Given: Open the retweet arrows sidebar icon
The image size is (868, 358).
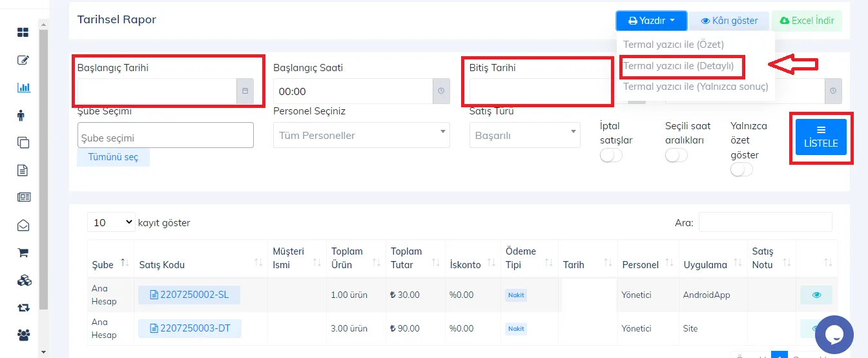Looking at the screenshot, I should tap(24, 308).
